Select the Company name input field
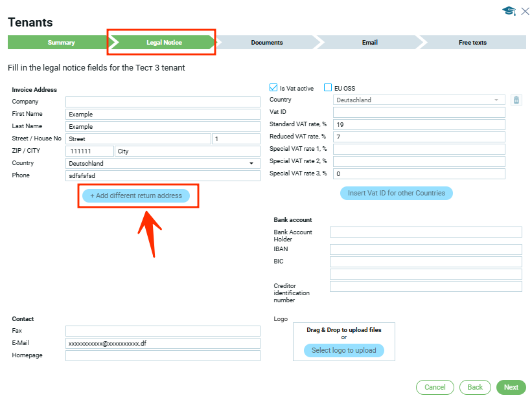Viewport: 532px width, 400px height. 162,102
